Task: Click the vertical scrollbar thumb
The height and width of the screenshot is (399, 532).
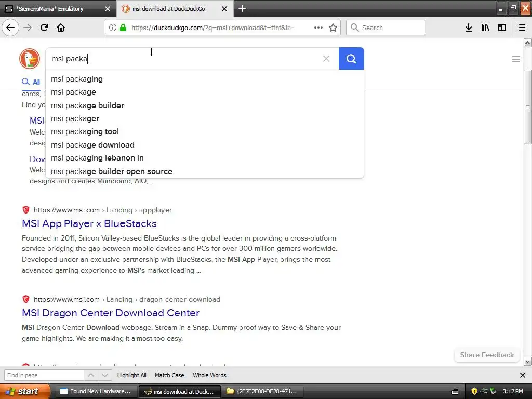Action: 528,107
